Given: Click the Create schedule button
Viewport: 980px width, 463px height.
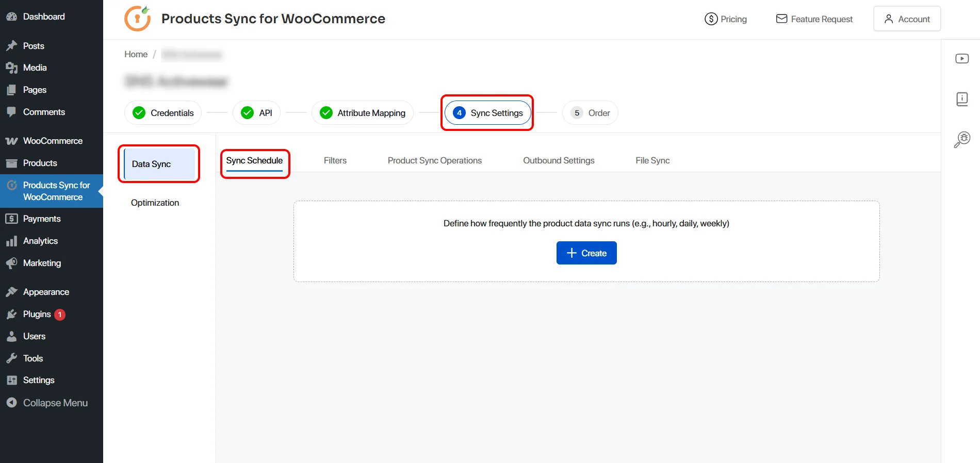Looking at the screenshot, I should 586,253.
